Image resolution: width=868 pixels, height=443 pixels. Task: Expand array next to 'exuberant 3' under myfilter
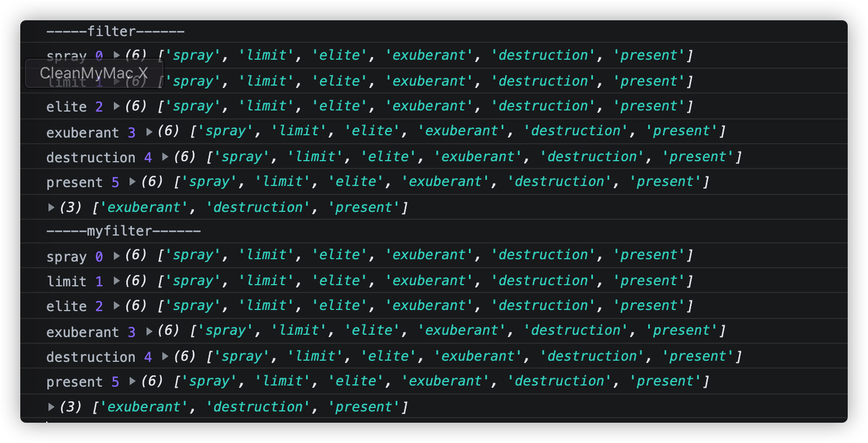coord(149,331)
